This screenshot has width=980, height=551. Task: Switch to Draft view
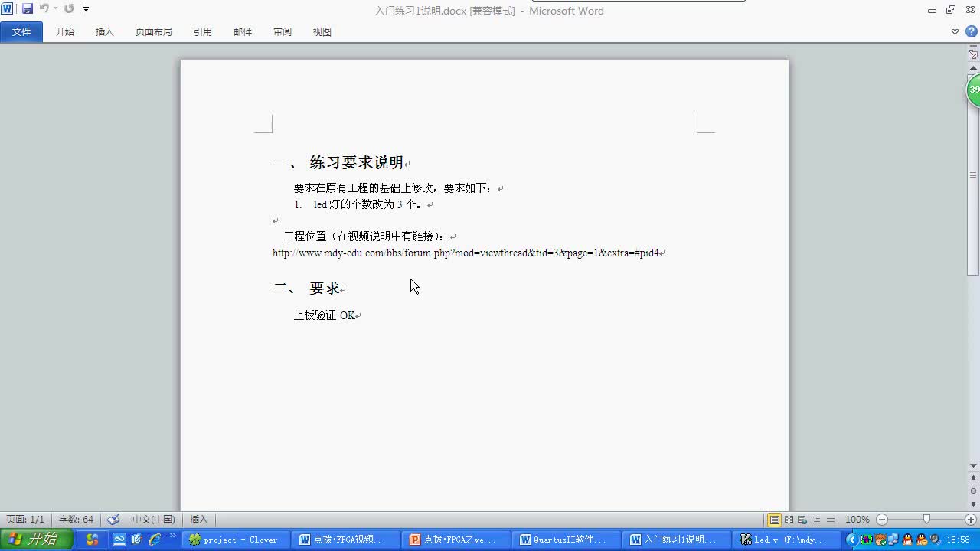831,520
